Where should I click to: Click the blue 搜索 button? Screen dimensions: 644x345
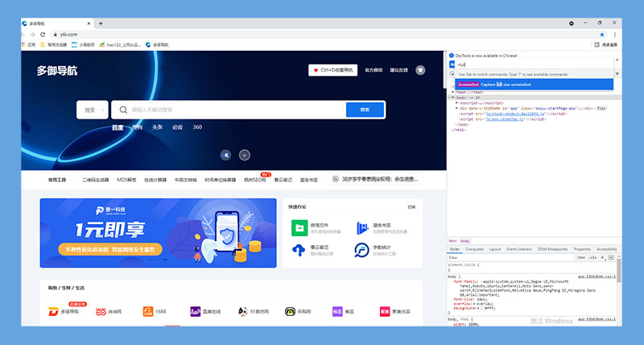365,110
